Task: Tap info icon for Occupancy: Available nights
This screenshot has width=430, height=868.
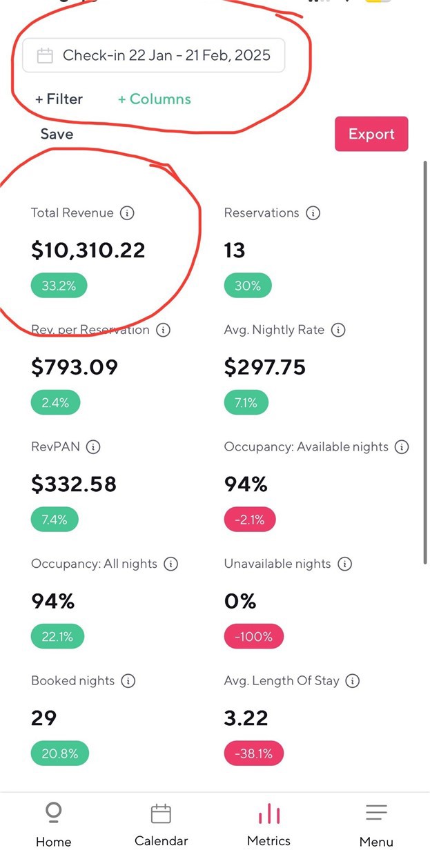Action: click(x=402, y=447)
